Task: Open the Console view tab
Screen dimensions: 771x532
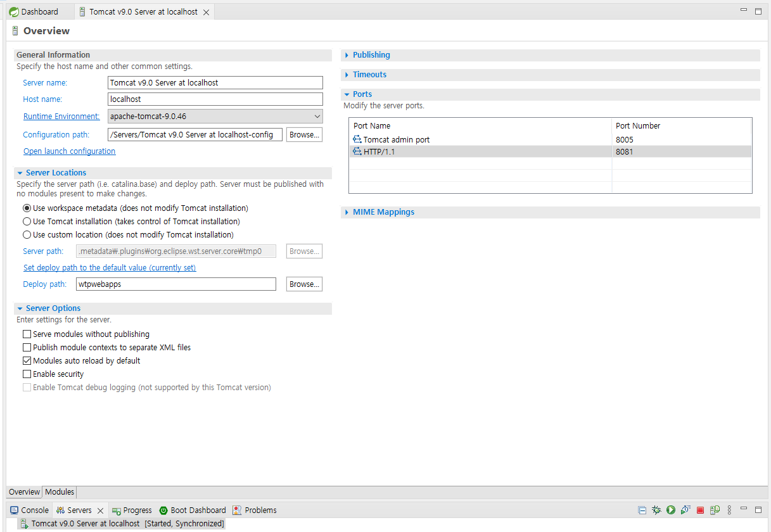Action: [x=29, y=510]
